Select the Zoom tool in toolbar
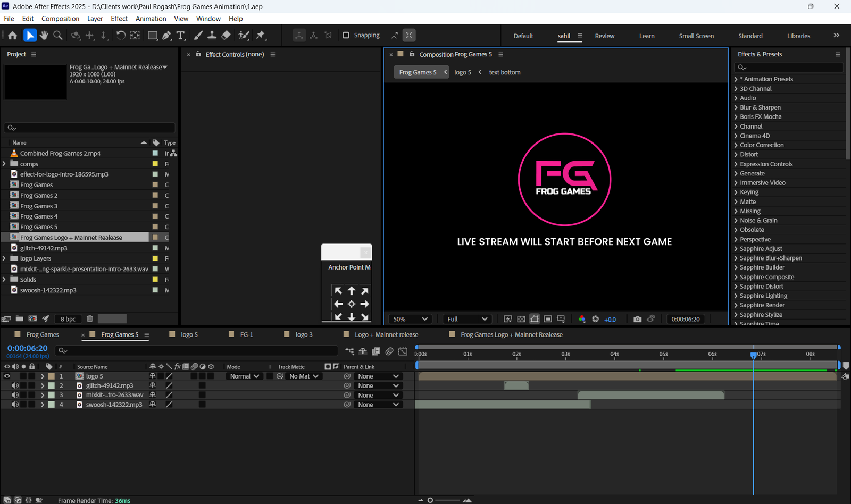The height and width of the screenshot is (504, 851). coord(58,35)
